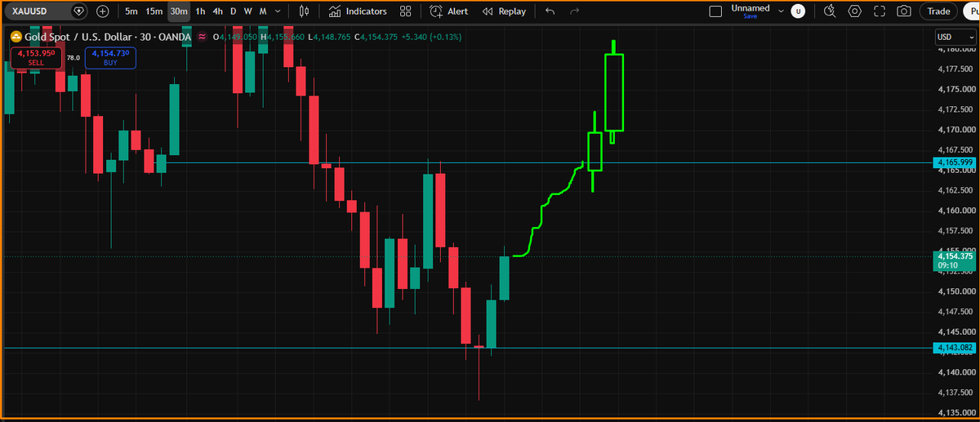Create an Alert
This screenshot has height=422, width=980.
point(449,11)
